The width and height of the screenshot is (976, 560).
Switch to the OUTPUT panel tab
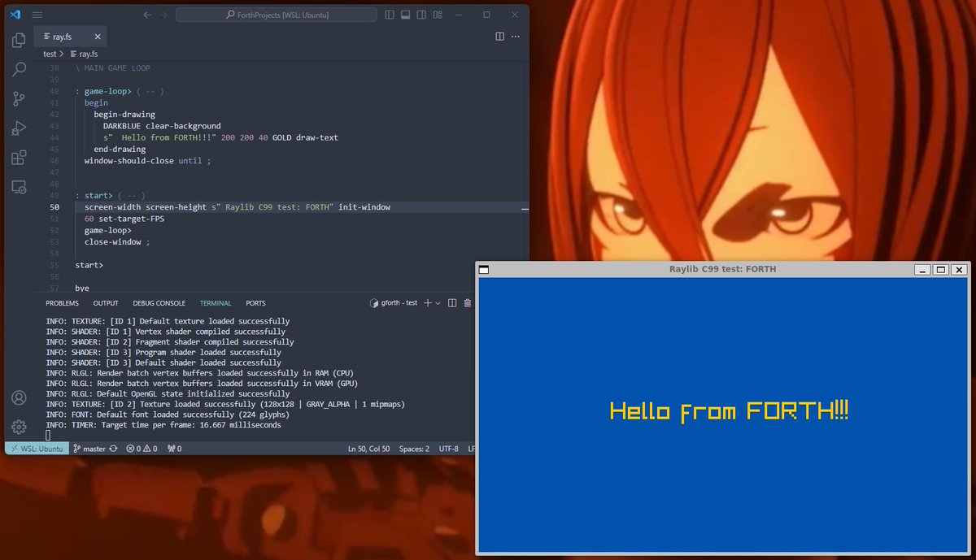[106, 303]
